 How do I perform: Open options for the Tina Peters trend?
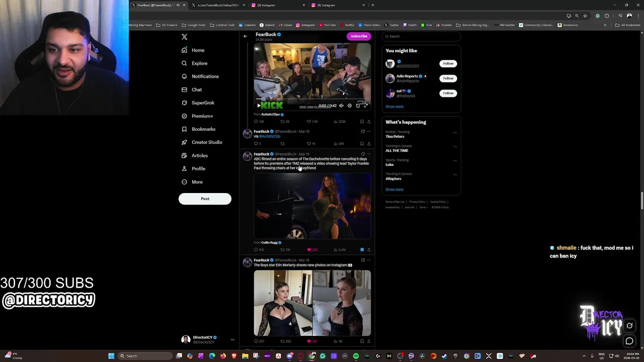455,133
